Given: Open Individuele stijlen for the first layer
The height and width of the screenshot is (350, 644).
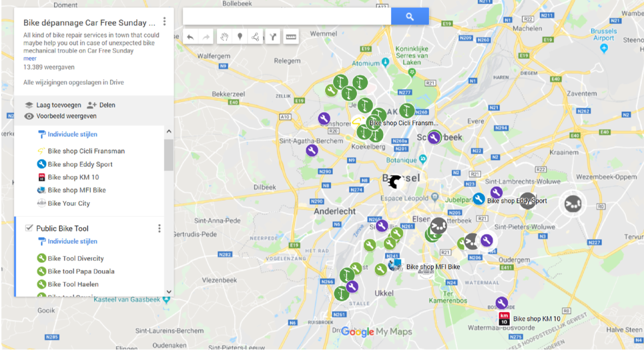Looking at the screenshot, I should point(68,134).
